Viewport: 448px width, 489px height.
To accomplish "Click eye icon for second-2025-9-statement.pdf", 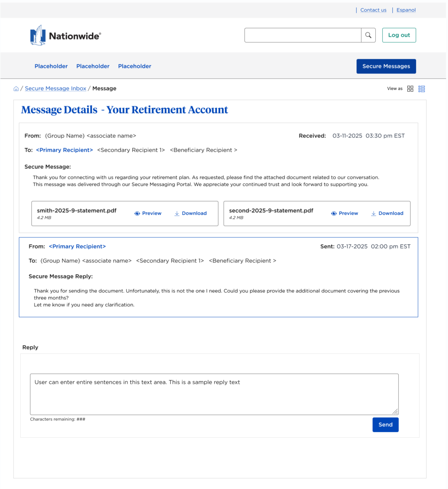I will (x=334, y=213).
